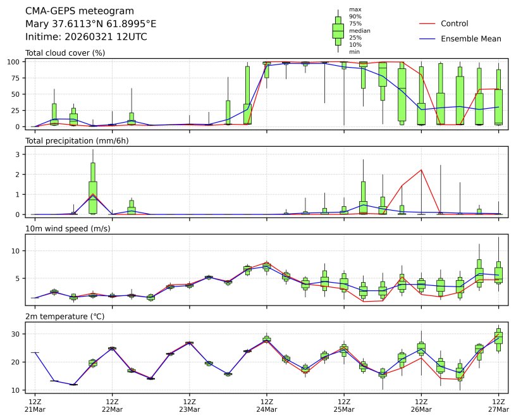This screenshot has height=420, width=516.
Task: Select the 12Z 27Mar x-axis label
Action: pyautogui.click(x=499, y=405)
